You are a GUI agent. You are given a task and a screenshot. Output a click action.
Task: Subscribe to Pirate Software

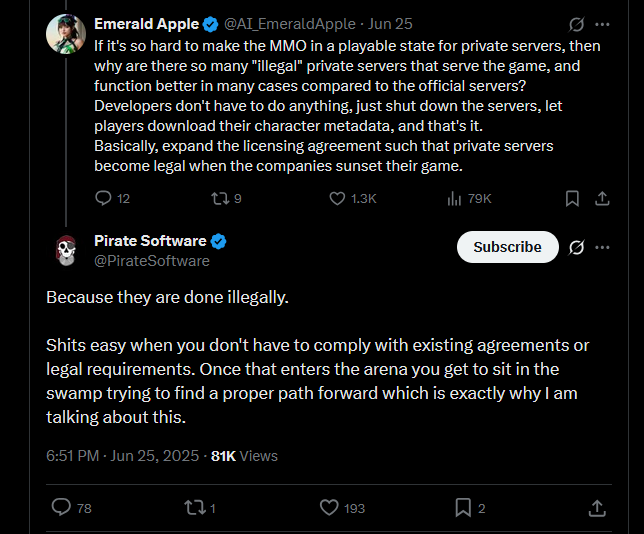coord(508,247)
